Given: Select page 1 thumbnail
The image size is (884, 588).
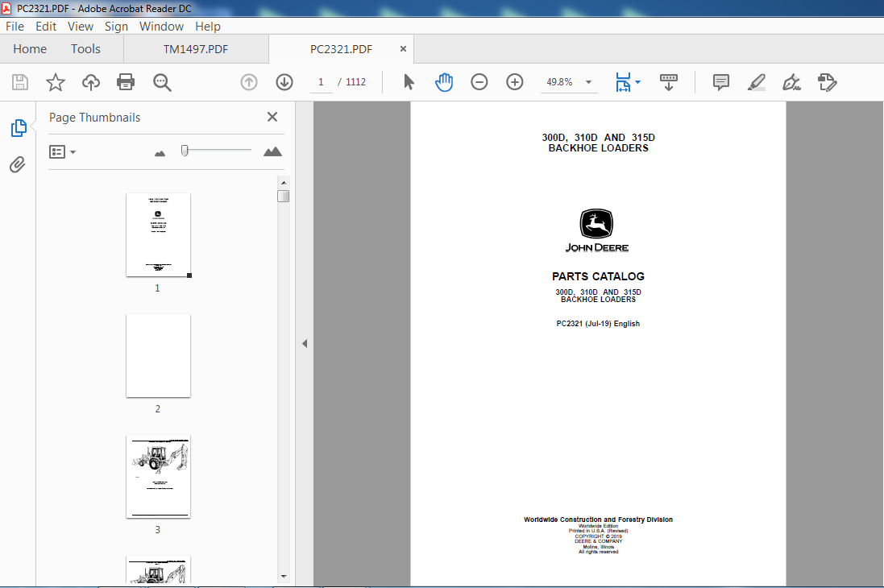Looking at the screenshot, I should [x=159, y=235].
